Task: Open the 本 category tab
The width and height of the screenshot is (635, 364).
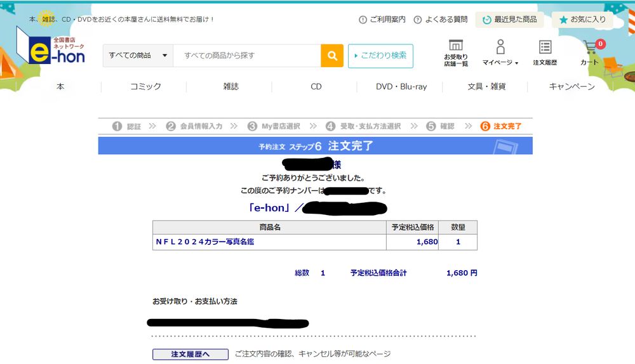Action: pos(60,86)
